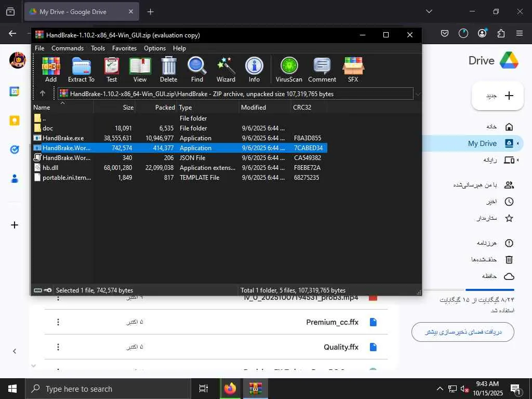Go up one folder with the arrow
This screenshot has height=399, width=532.
pos(43,94)
